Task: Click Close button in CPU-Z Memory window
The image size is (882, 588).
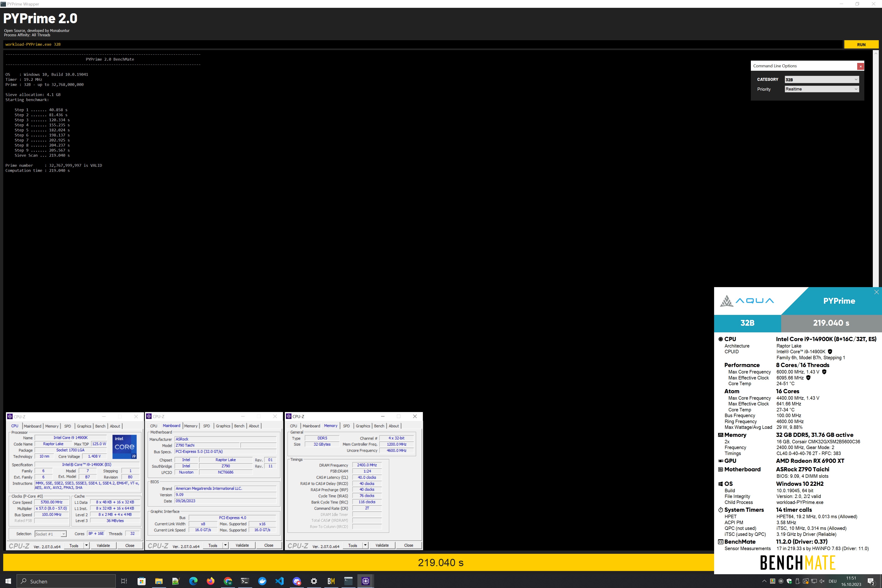Action: pos(408,545)
